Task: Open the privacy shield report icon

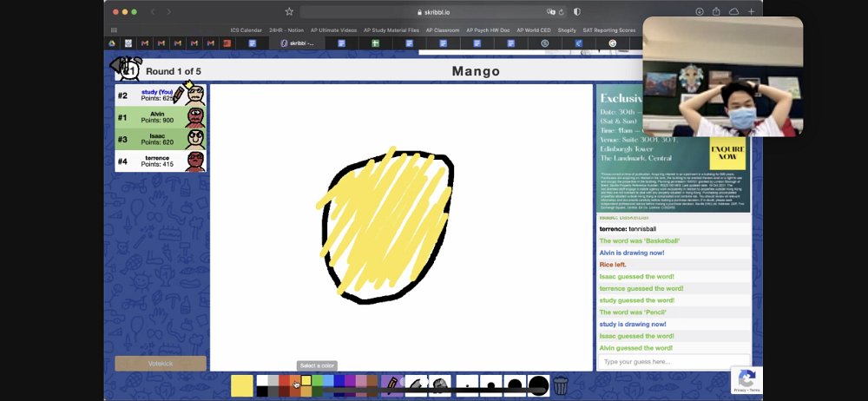Action: click(x=577, y=11)
